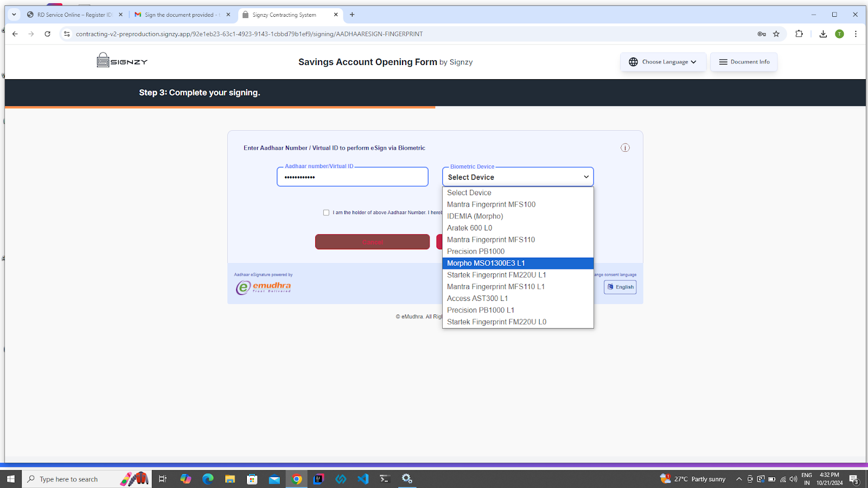The width and height of the screenshot is (868, 488).
Task: Click the Signzy logo
Action: pyautogui.click(x=122, y=61)
